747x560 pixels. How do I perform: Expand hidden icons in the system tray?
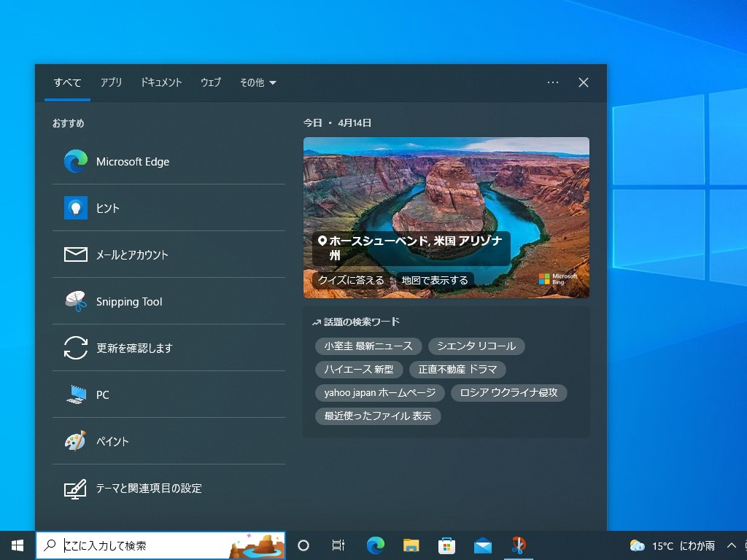(x=731, y=545)
